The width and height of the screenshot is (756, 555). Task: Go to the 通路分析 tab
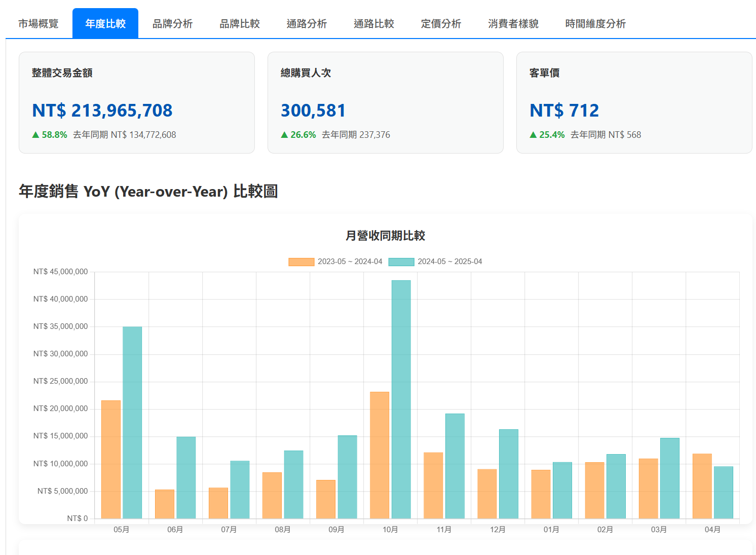[307, 23]
